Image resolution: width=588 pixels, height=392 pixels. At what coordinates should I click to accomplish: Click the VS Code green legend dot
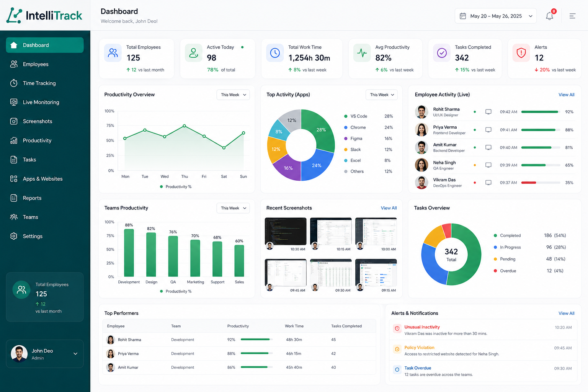(x=346, y=116)
